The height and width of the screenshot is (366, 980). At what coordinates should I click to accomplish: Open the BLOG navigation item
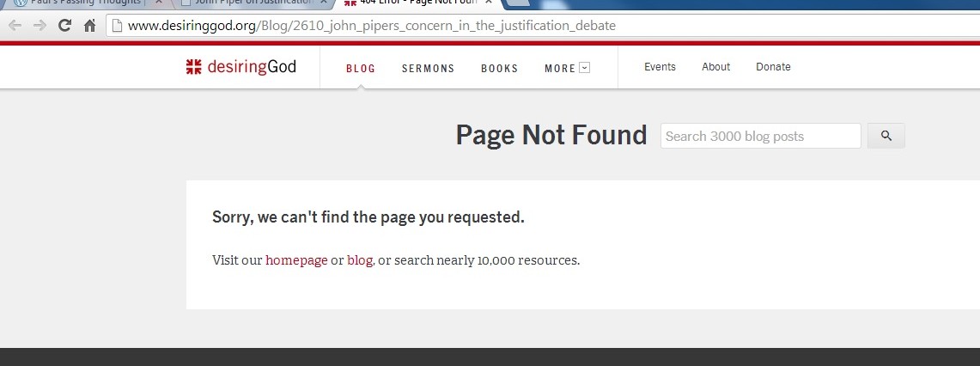[361, 68]
